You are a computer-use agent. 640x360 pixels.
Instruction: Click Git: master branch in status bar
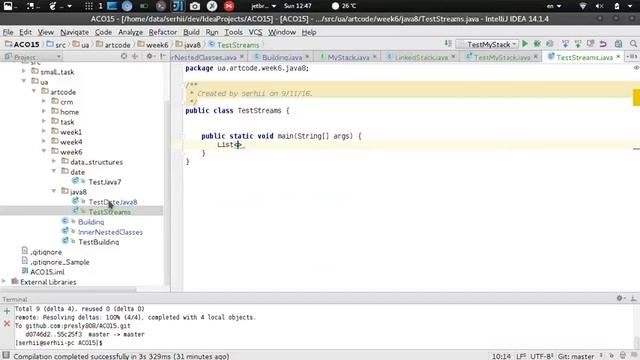[x=576, y=356]
